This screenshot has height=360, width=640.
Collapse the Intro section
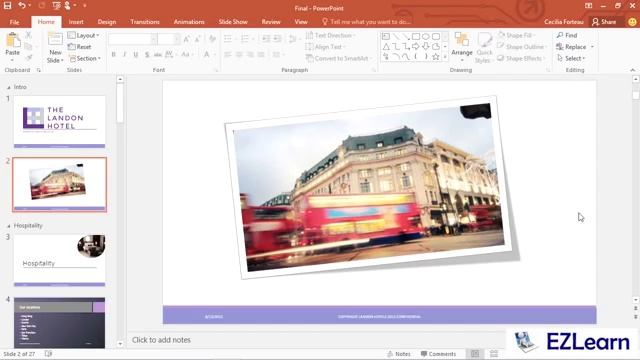[9, 87]
